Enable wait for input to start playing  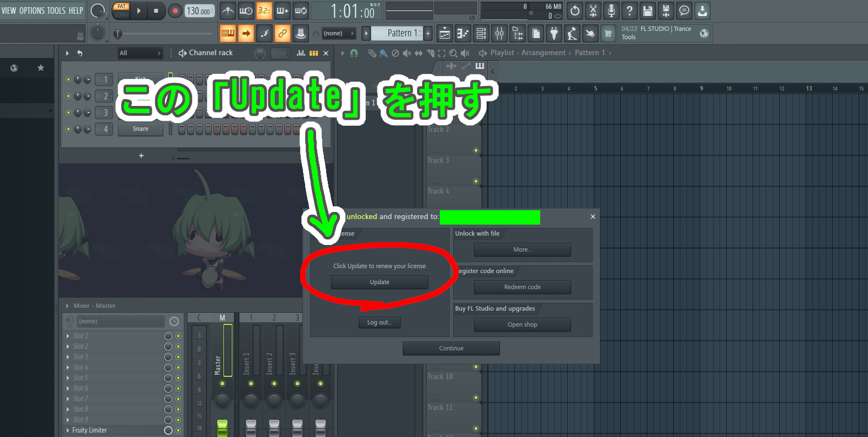246,10
